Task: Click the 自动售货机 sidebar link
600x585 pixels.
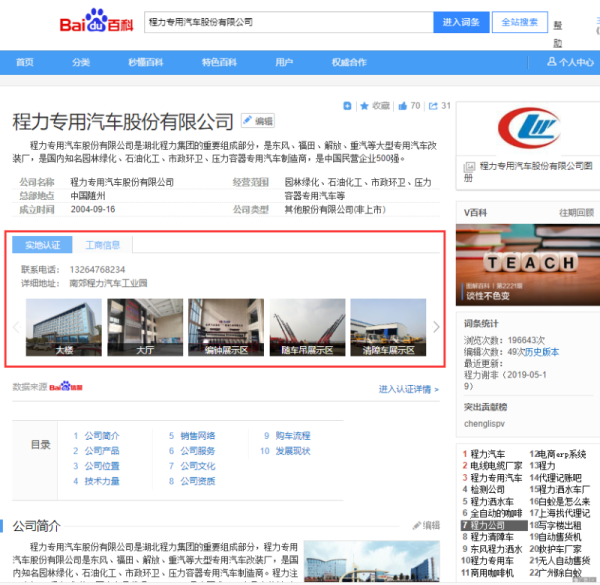Action: tap(560, 537)
